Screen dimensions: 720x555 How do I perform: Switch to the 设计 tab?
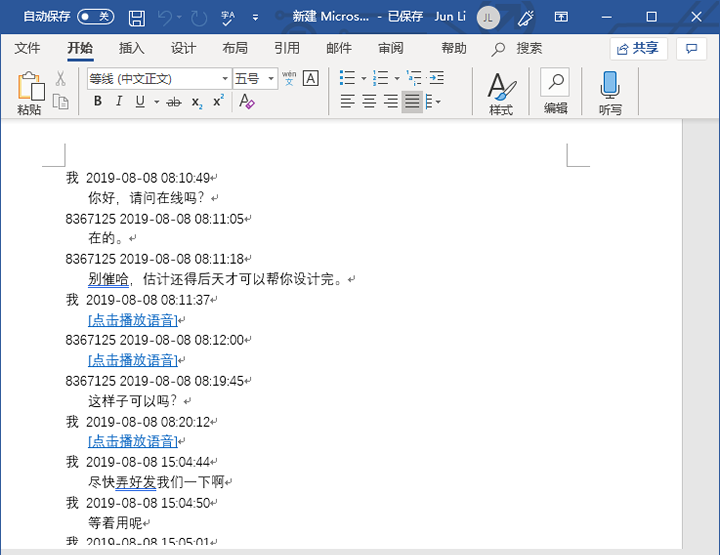click(x=183, y=48)
